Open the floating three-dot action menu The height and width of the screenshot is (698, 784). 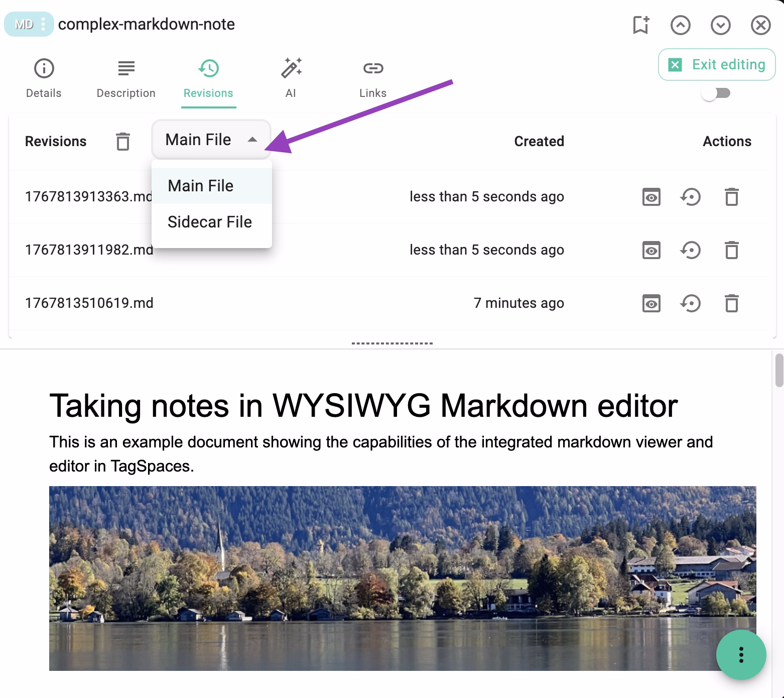[x=741, y=655]
